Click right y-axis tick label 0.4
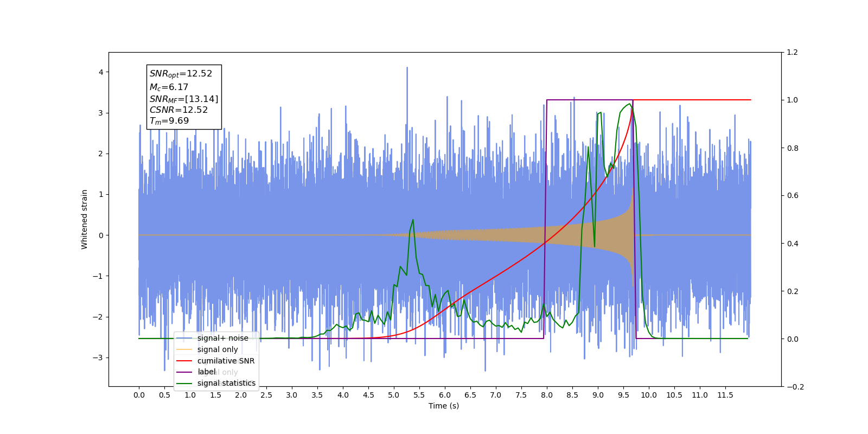 pos(792,244)
